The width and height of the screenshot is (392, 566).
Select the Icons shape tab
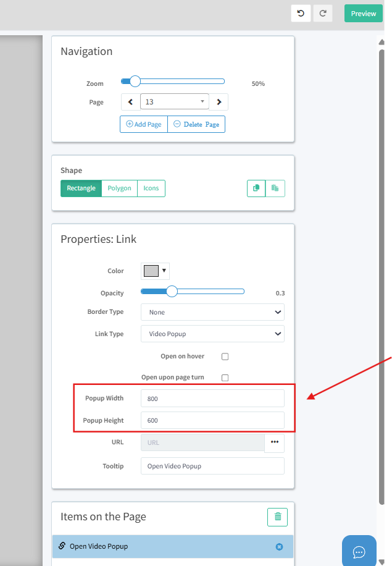tap(151, 188)
